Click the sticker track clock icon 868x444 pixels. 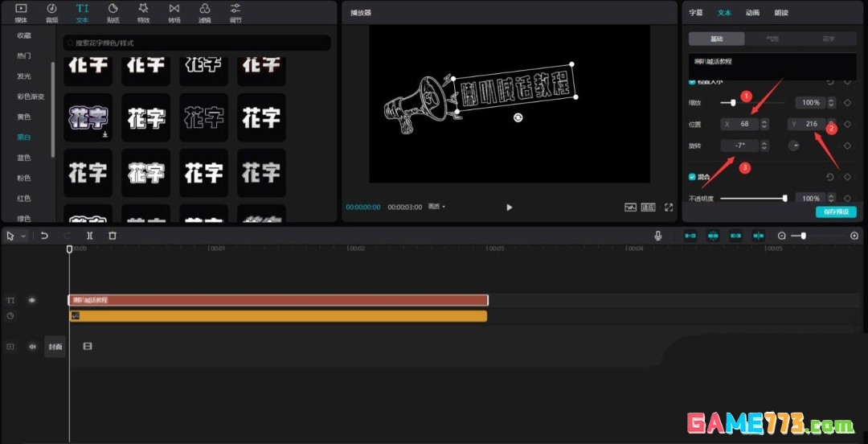click(10, 316)
